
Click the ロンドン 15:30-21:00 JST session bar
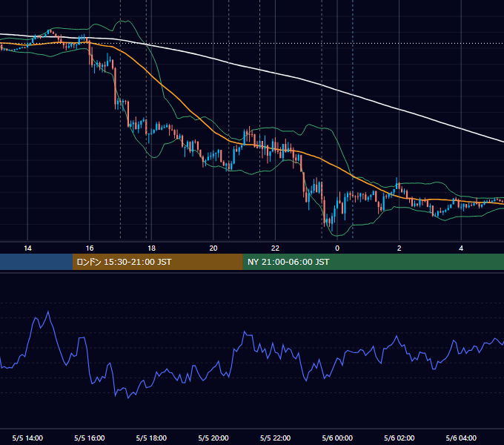pos(157,262)
